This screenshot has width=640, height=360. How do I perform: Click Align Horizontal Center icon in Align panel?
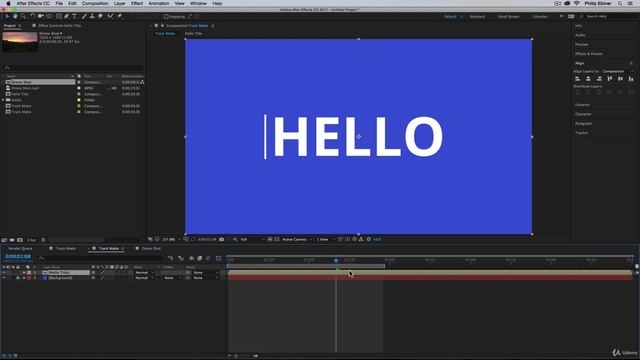(588, 79)
